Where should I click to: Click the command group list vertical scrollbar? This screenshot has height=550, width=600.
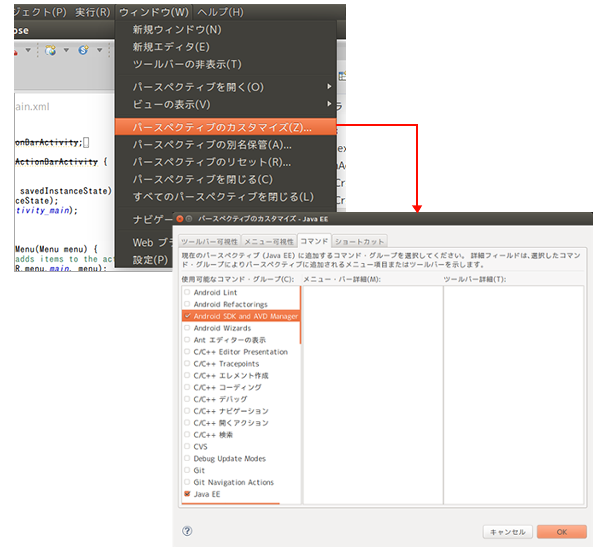pyautogui.click(x=300, y=315)
